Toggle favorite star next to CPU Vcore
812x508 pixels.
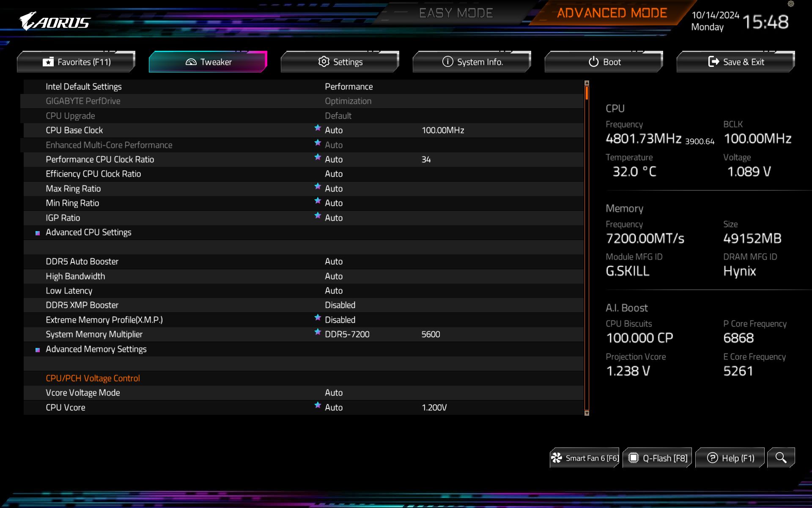(x=318, y=405)
